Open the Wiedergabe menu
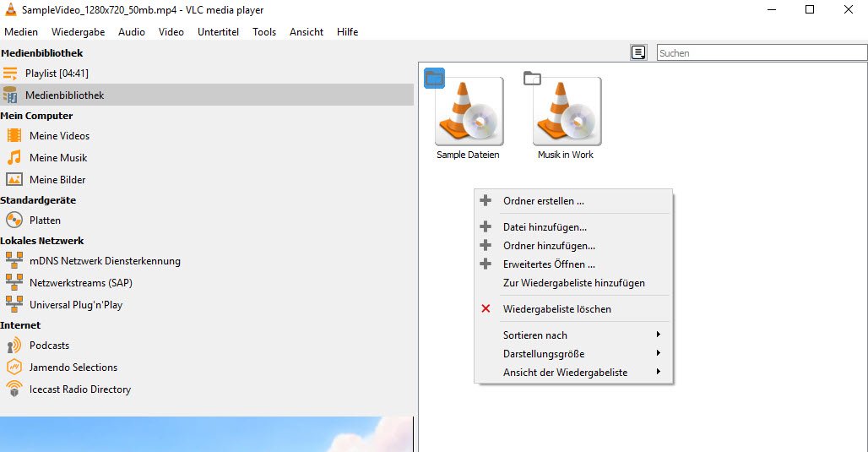This screenshot has width=868, height=452. tap(78, 32)
